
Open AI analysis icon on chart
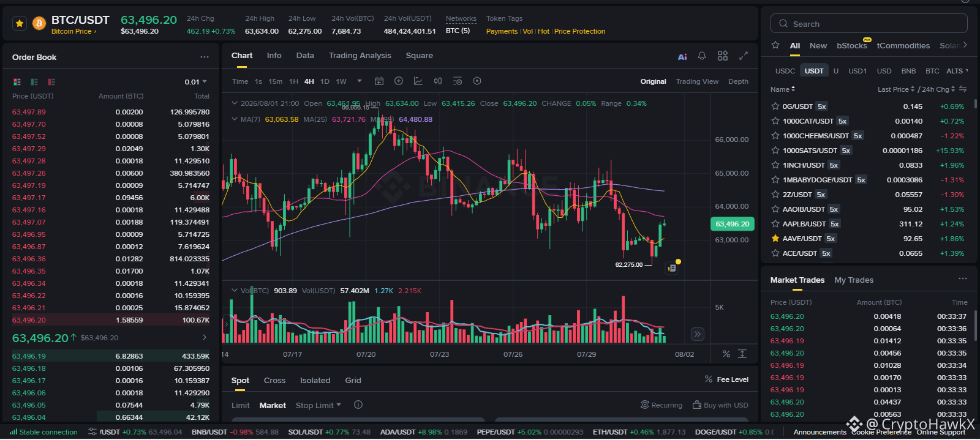point(682,56)
